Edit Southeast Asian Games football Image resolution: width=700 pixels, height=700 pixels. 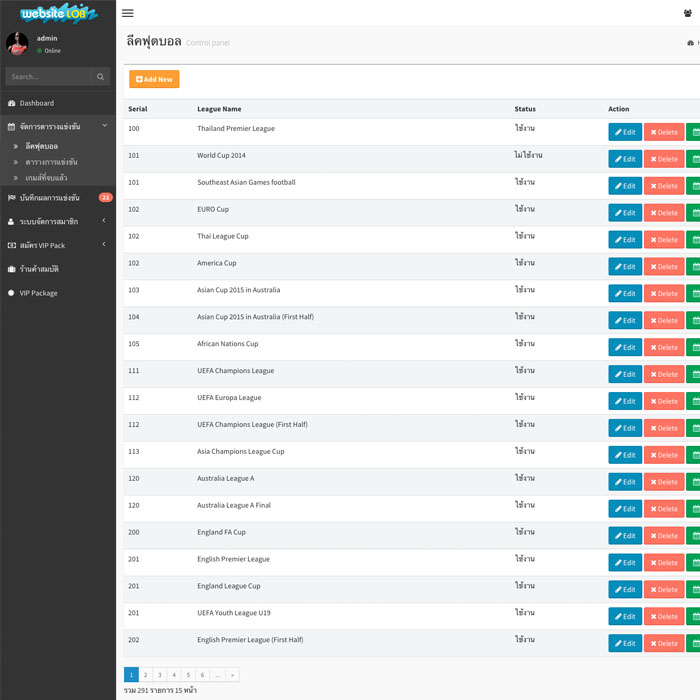point(625,186)
